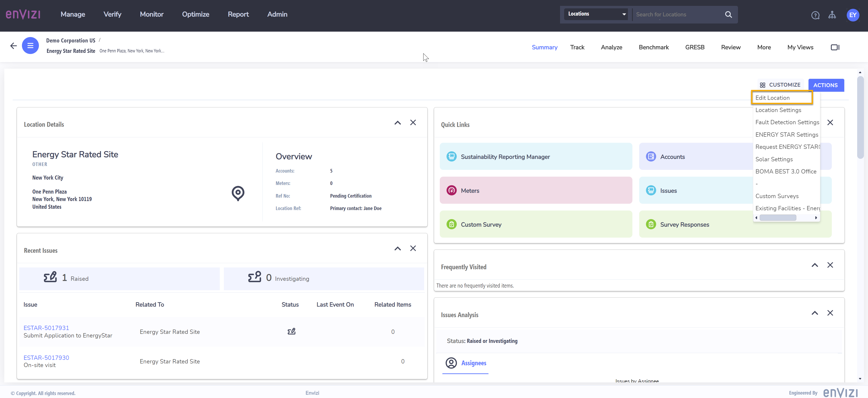Screen dimensions: 868x398
Task: Click the Accounts quick link icon
Action: pos(651,157)
